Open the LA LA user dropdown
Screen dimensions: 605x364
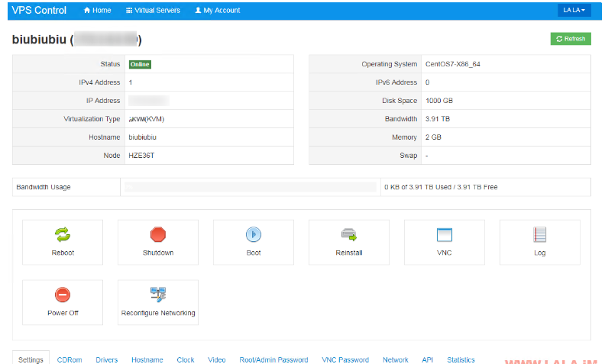[x=574, y=10]
